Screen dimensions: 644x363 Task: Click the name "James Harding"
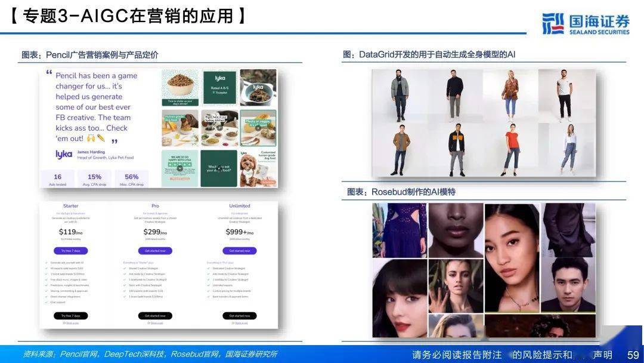91,152
